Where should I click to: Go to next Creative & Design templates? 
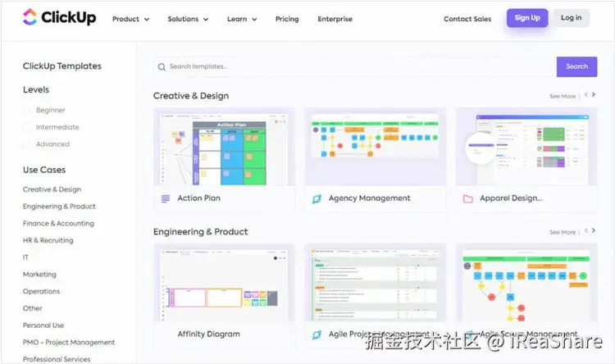594,94
